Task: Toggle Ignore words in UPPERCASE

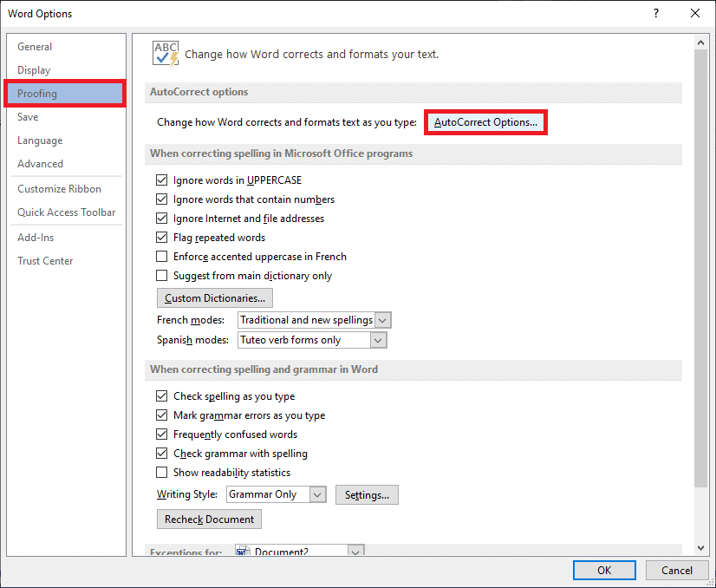Action: pos(161,180)
